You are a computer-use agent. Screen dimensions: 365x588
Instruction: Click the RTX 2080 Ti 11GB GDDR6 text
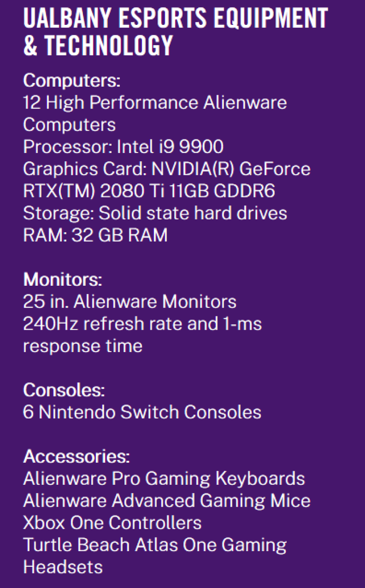149,191
